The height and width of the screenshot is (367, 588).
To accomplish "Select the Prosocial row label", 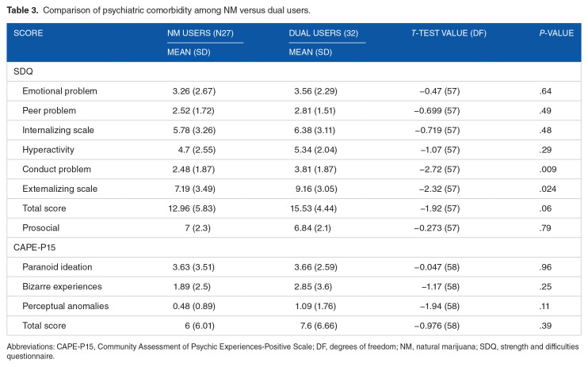I will point(40,227).
